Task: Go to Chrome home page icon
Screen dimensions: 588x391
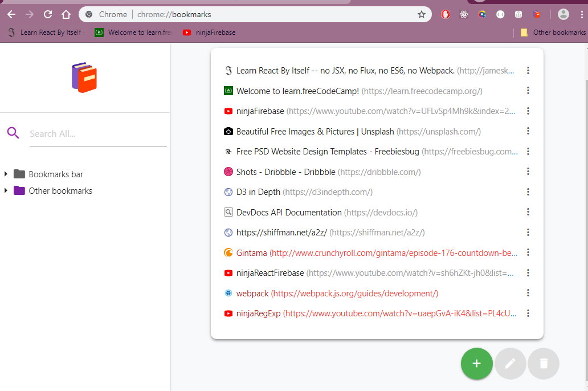Action: 67,14
